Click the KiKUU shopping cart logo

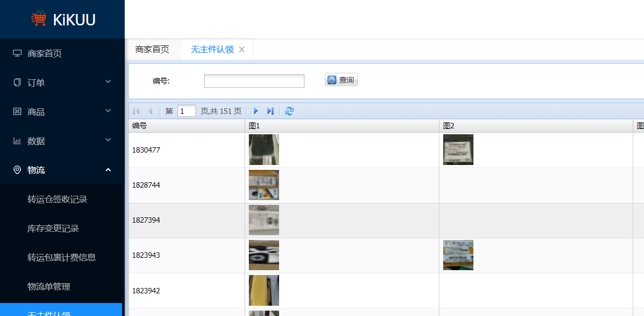[x=39, y=19]
